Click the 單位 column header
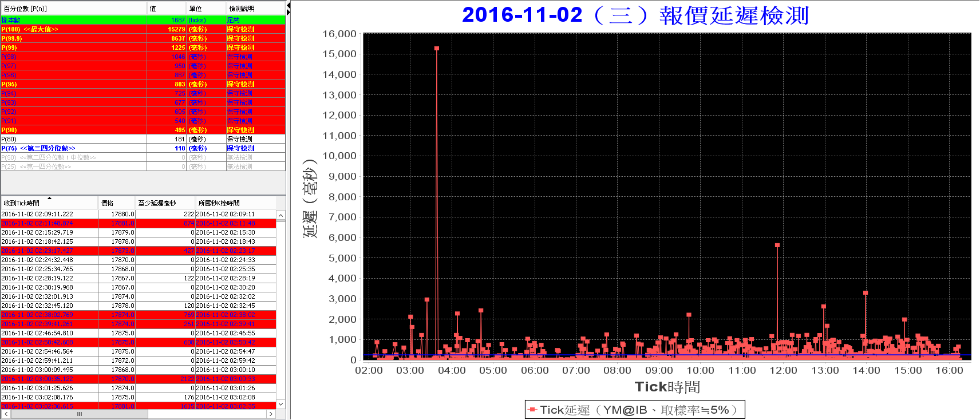The width and height of the screenshot is (980, 420). (x=206, y=8)
